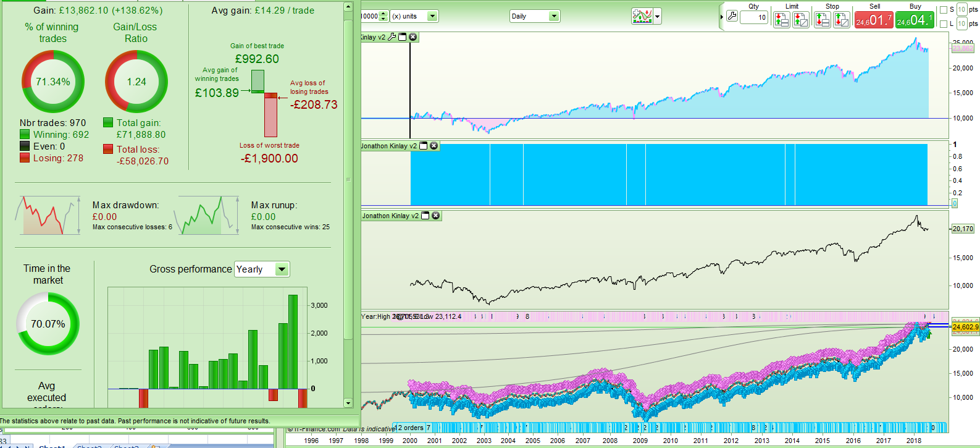The height and width of the screenshot is (448, 980).
Task: Click the second Stop order icon
Action: (x=842, y=20)
